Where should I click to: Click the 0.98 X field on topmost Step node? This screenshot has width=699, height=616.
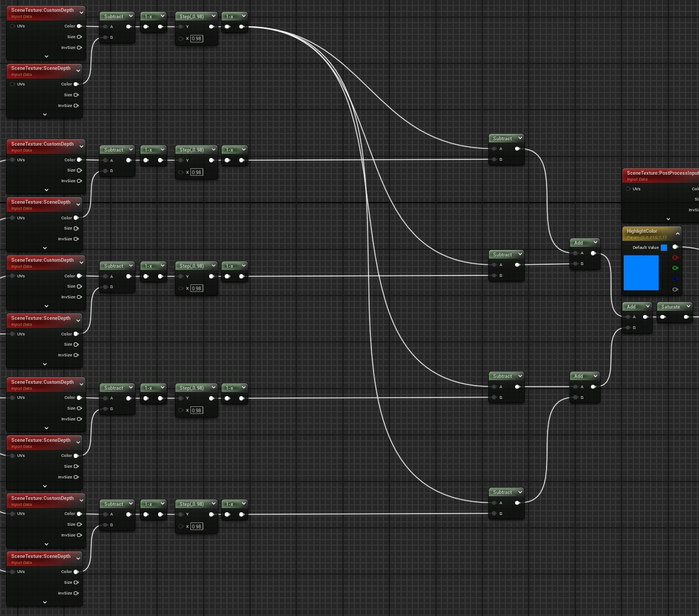pos(197,39)
